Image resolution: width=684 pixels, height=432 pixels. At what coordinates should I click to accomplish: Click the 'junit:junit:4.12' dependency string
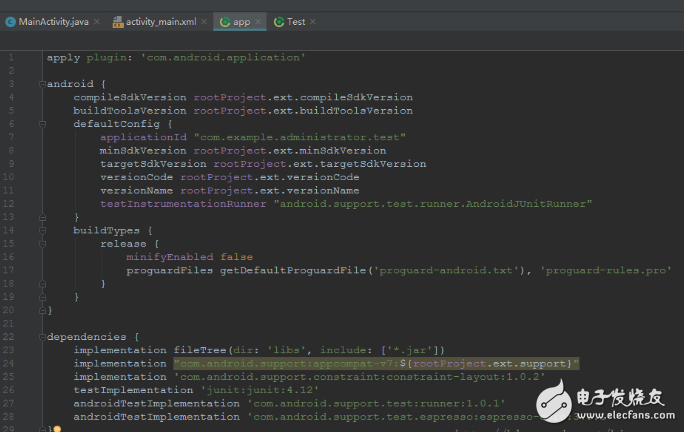point(260,389)
